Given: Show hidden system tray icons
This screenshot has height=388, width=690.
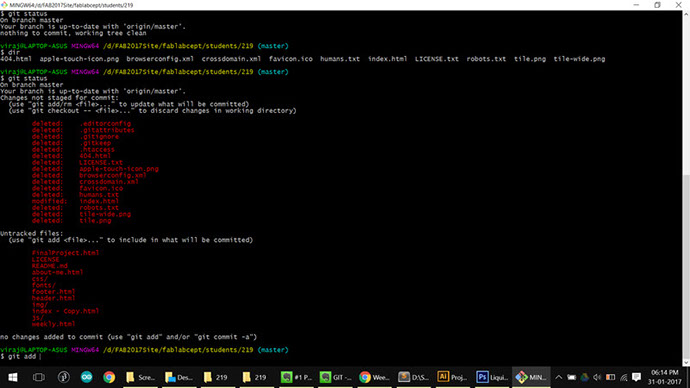Looking at the screenshot, I should (558, 377).
